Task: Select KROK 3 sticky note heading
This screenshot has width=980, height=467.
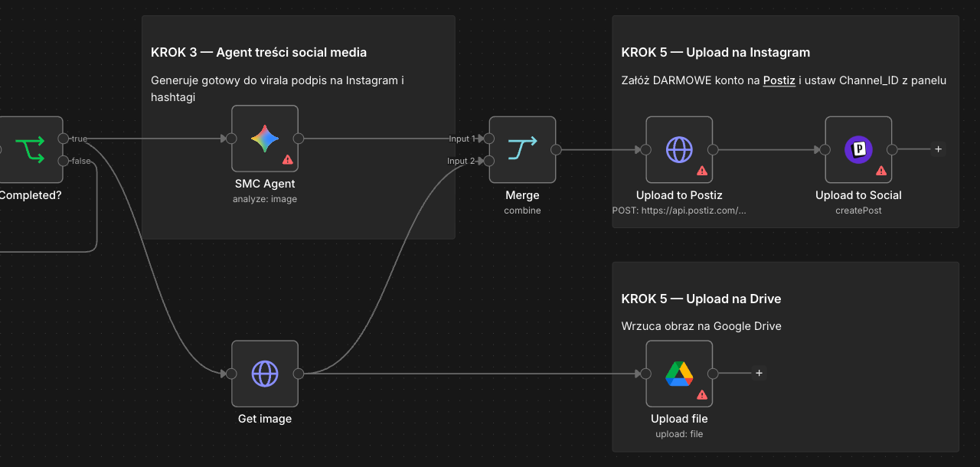Action: pyautogui.click(x=259, y=52)
